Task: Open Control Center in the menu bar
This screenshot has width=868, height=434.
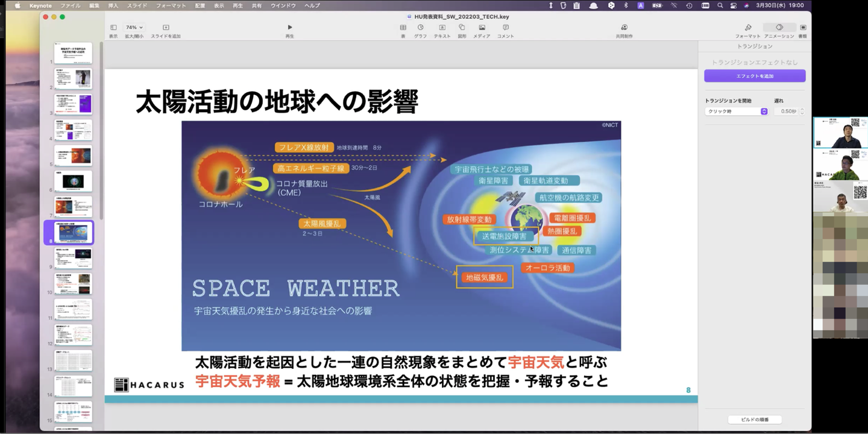Action: [x=733, y=5]
